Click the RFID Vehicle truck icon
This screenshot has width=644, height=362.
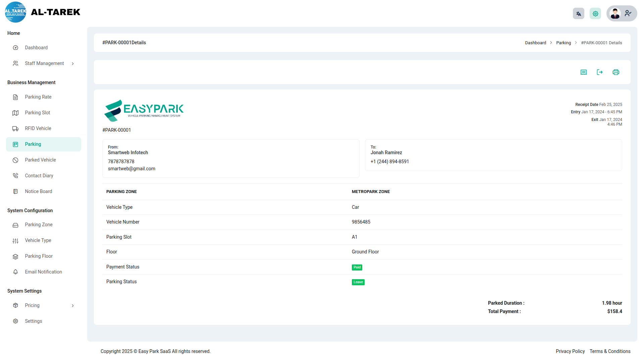(15, 129)
